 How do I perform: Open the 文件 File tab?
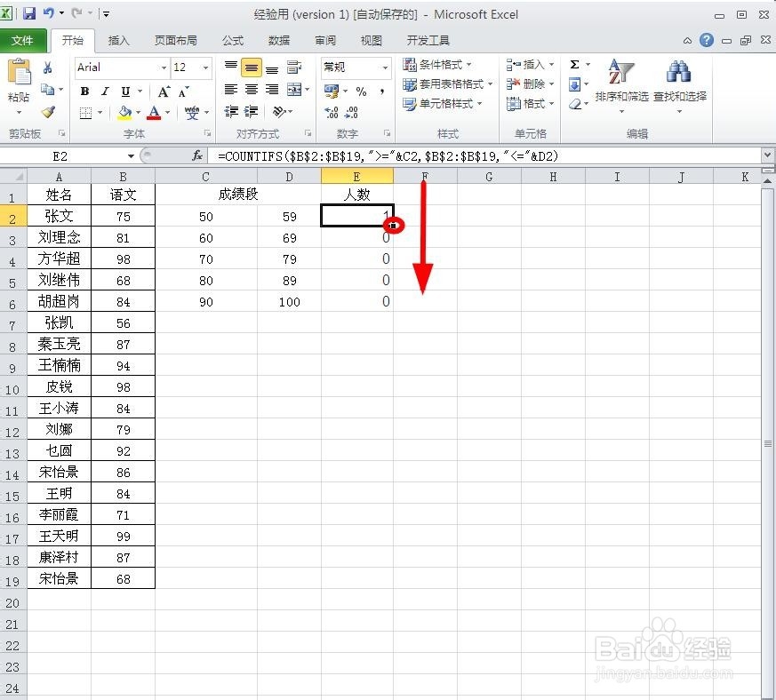tap(23, 41)
